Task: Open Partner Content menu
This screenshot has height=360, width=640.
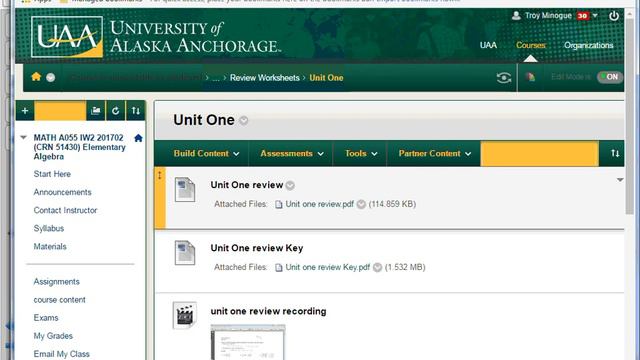Action: (x=435, y=153)
